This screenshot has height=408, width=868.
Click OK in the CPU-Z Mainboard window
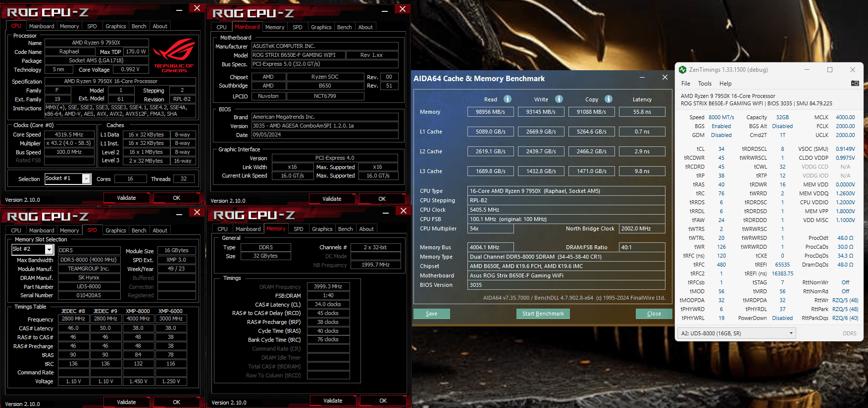click(x=382, y=199)
